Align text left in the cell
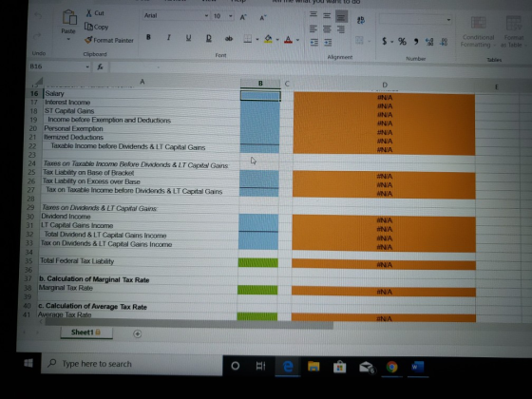This screenshot has height=399, width=532. (313, 28)
